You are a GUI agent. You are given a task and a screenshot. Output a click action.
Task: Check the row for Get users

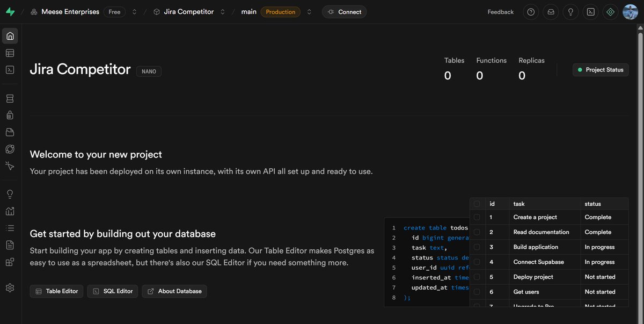[477, 292]
